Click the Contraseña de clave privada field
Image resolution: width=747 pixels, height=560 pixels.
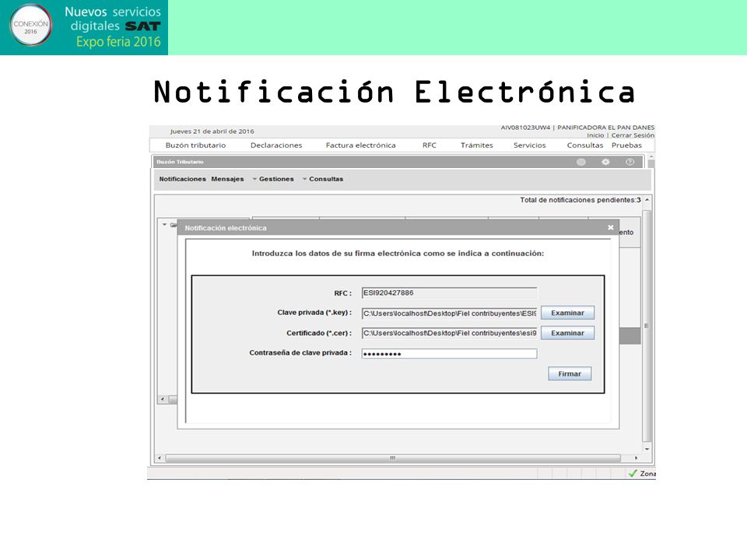point(449,353)
